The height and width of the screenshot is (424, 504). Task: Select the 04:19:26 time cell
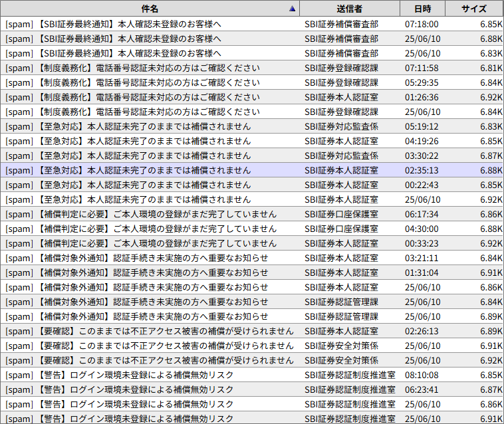tap(422, 142)
